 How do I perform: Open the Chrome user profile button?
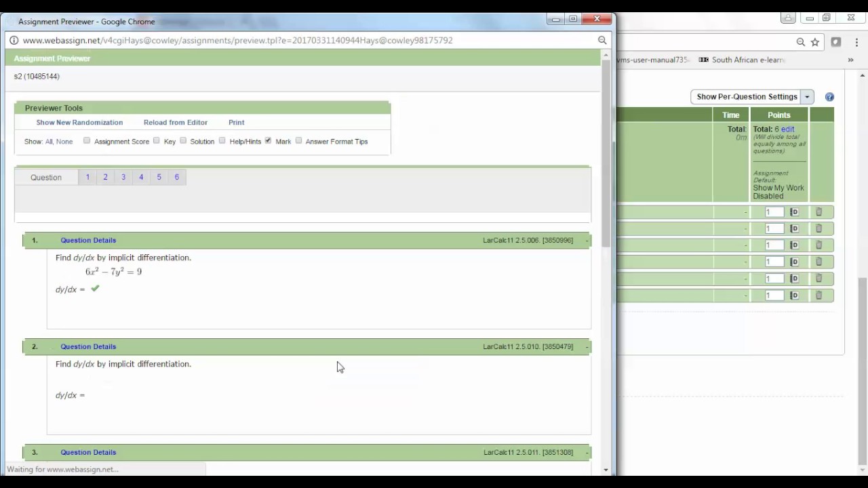click(x=788, y=18)
